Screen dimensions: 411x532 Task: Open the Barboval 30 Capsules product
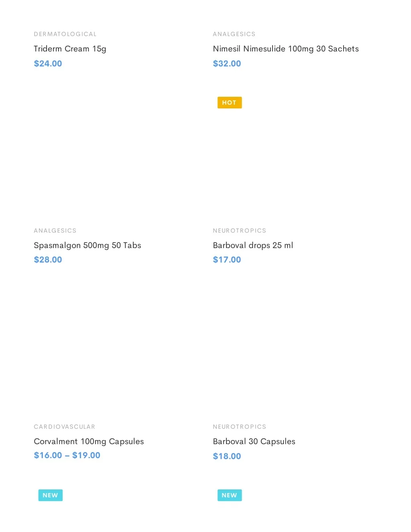pyautogui.click(x=254, y=441)
